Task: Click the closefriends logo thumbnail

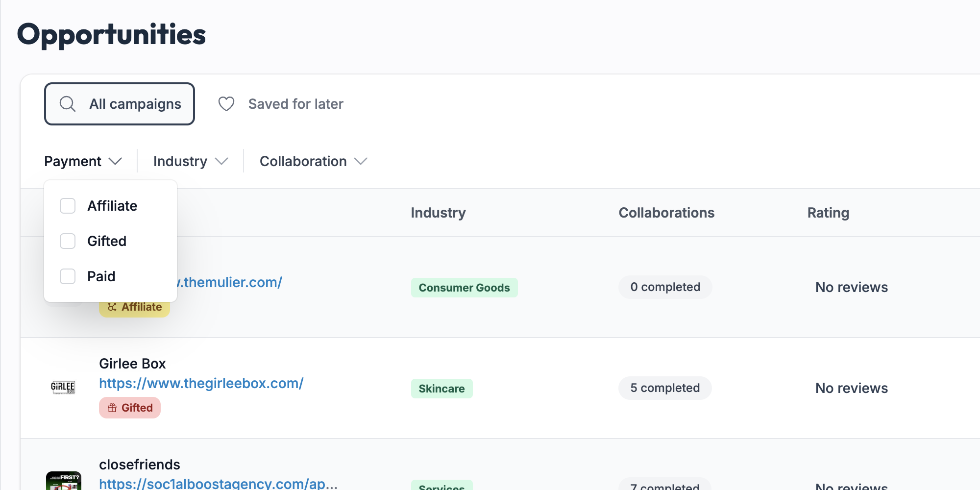Action: [x=64, y=481]
